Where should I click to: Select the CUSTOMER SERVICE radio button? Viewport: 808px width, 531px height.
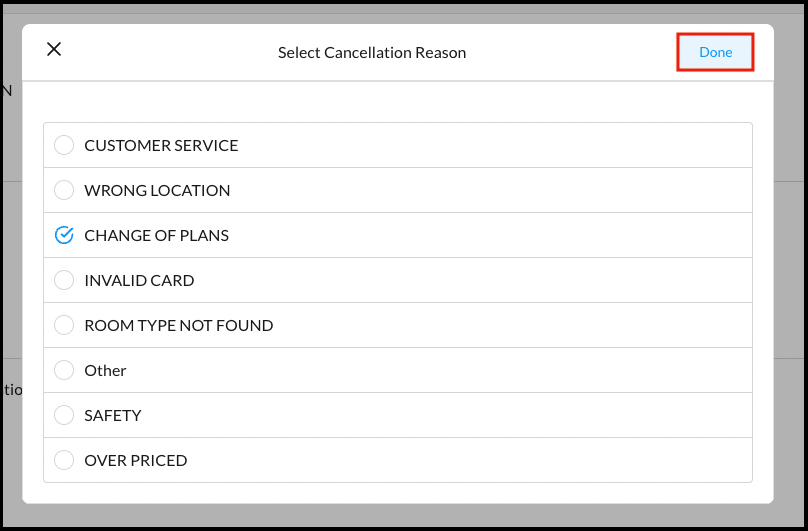point(64,145)
